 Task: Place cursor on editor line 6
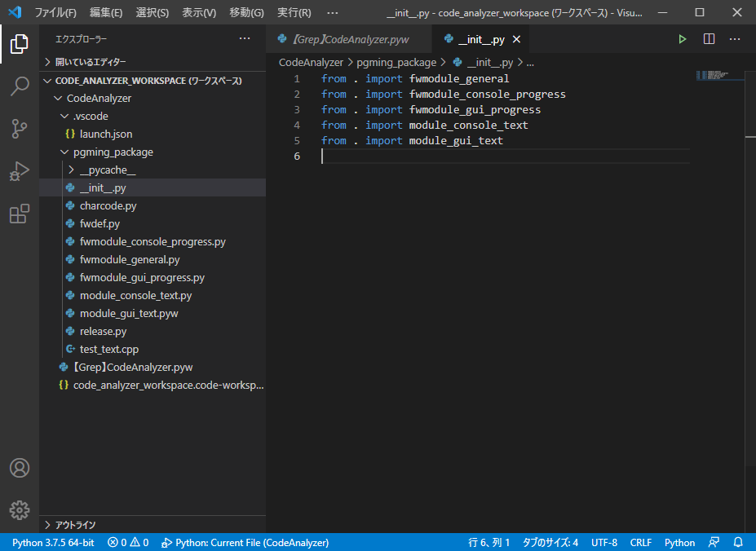[x=506, y=156]
